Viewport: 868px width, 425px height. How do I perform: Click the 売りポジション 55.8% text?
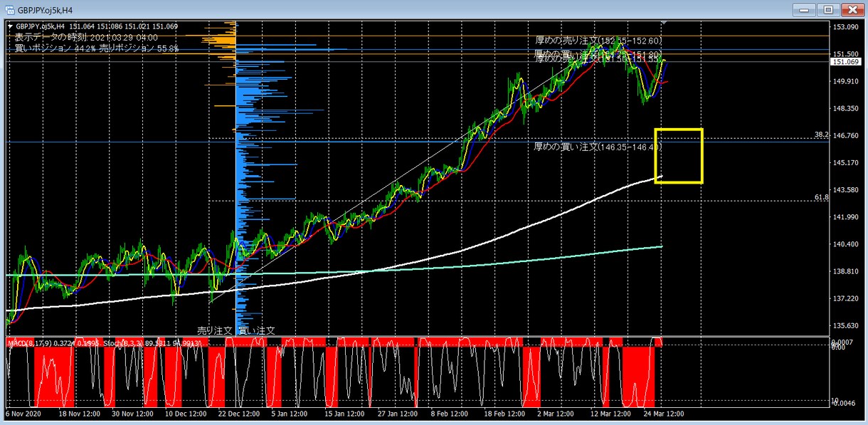(x=139, y=48)
